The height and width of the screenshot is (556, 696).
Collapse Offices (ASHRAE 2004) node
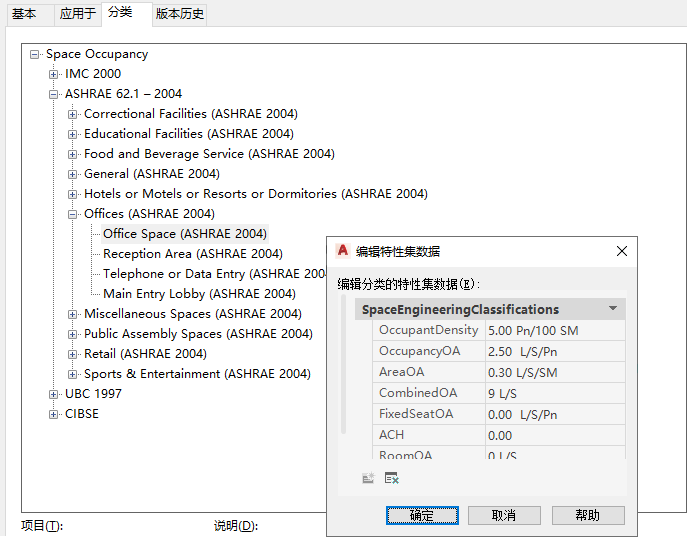(72, 215)
